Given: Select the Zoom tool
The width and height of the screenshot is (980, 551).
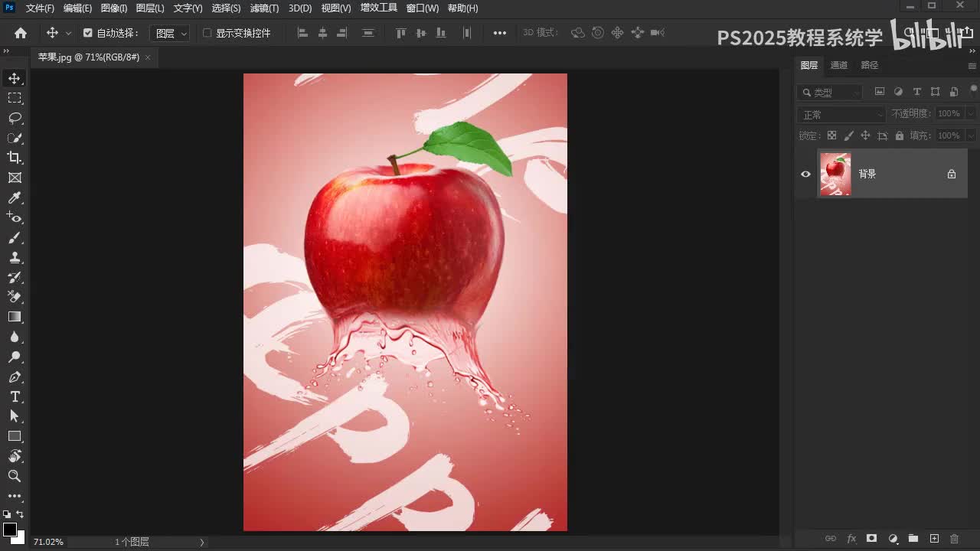Looking at the screenshot, I should point(15,476).
